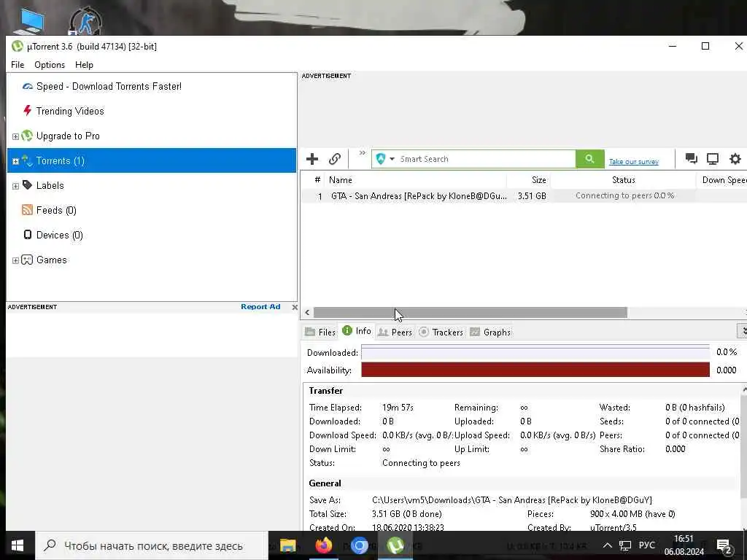Click the scroll left arrow of the torrent list
747x560 pixels.
click(307, 312)
